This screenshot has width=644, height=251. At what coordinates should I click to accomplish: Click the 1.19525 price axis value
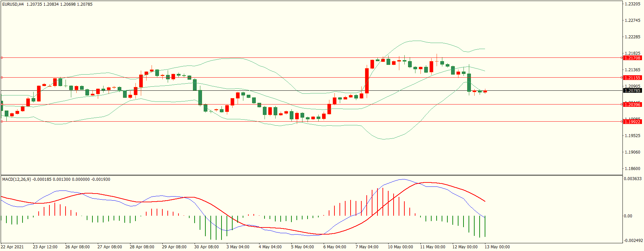(x=632, y=136)
